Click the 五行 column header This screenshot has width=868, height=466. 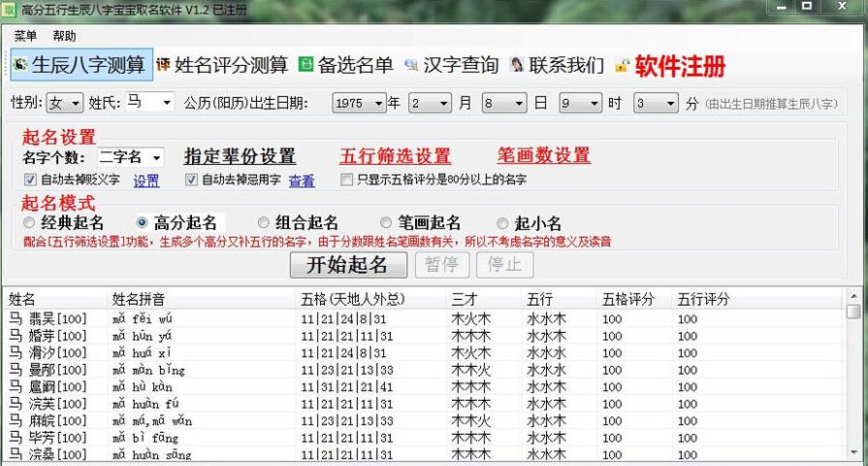[x=559, y=300]
